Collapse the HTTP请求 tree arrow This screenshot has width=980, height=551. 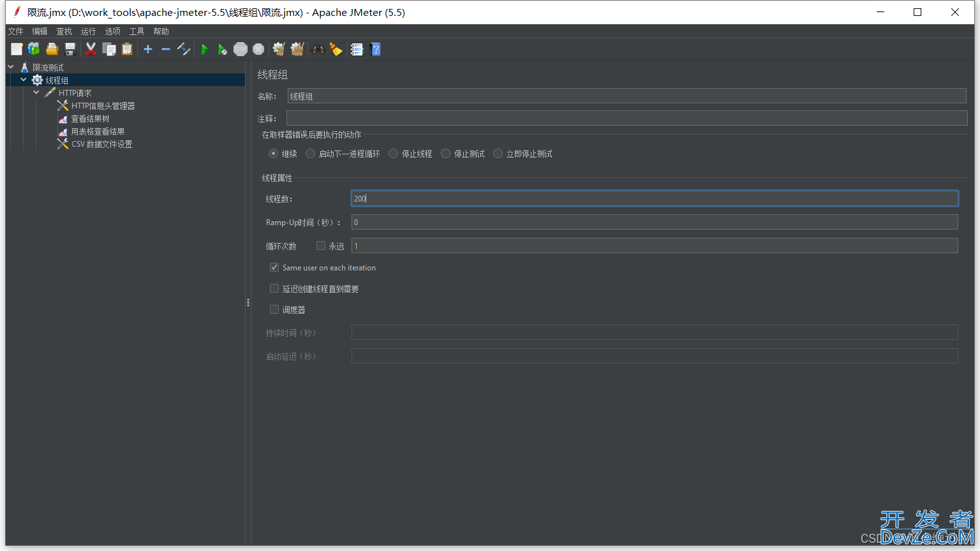[36, 92]
